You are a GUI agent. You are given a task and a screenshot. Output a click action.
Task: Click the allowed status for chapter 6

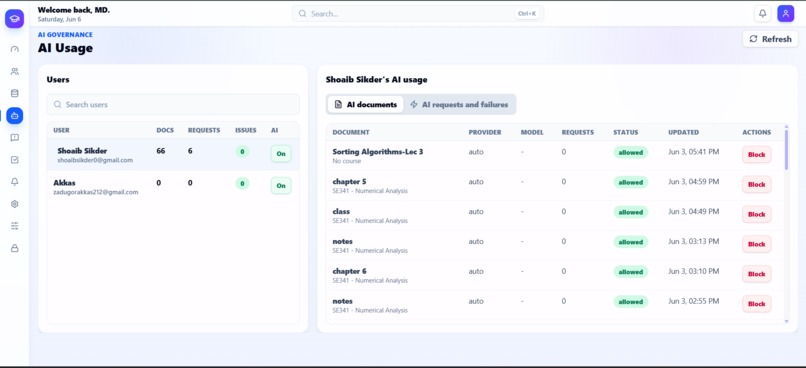[631, 271]
